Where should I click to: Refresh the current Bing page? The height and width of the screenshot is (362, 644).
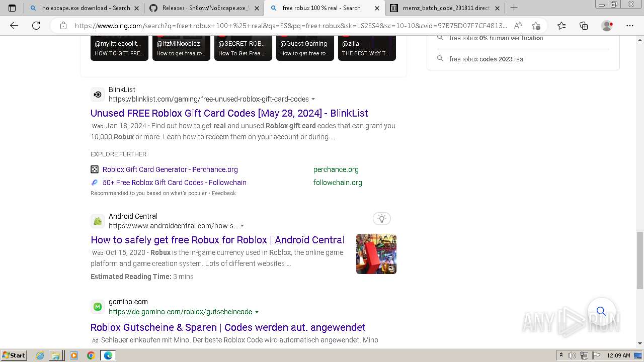(36, 26)
